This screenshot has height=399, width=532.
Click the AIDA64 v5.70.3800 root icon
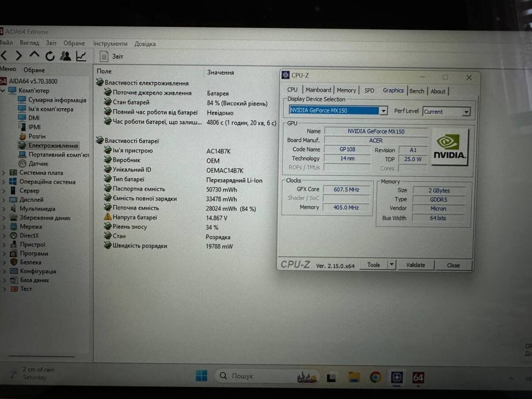click(x=3, y=81)
